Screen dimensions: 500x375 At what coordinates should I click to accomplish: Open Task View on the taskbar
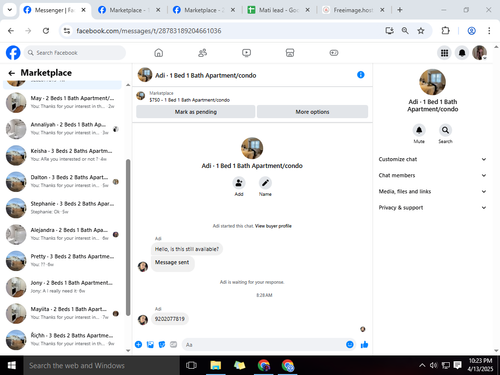191,365
